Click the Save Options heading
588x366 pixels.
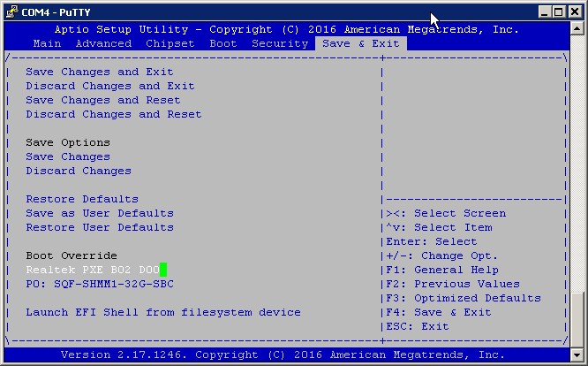point(68,142)
